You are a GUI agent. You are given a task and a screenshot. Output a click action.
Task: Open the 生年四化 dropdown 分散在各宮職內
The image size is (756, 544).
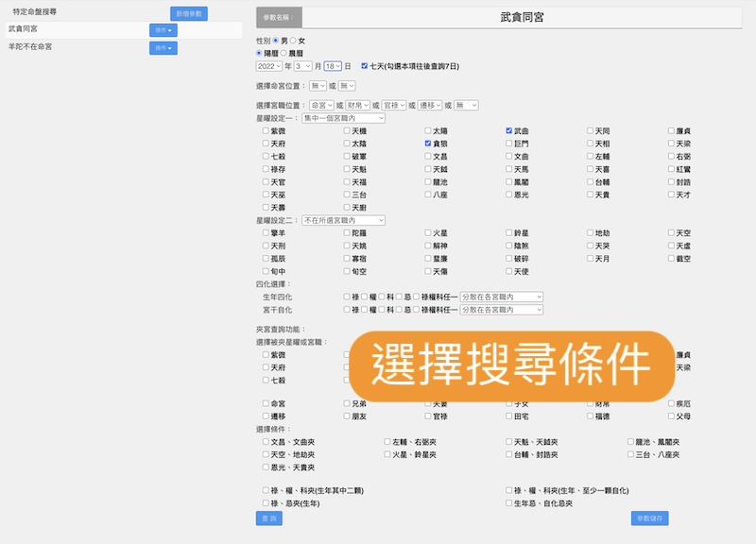coord(502,297)
